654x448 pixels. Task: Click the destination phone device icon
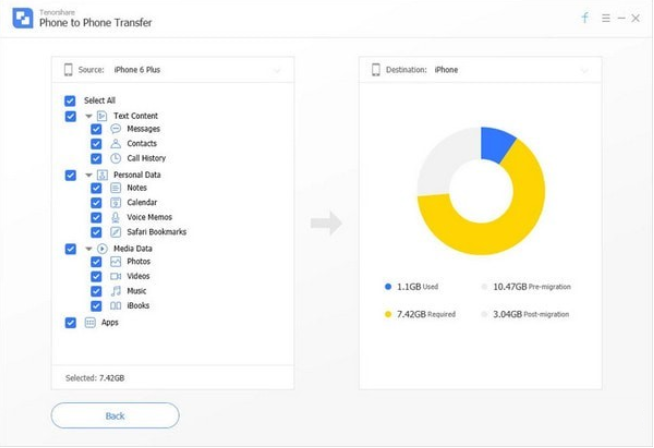pyautogui.click(x=376, y=70)
